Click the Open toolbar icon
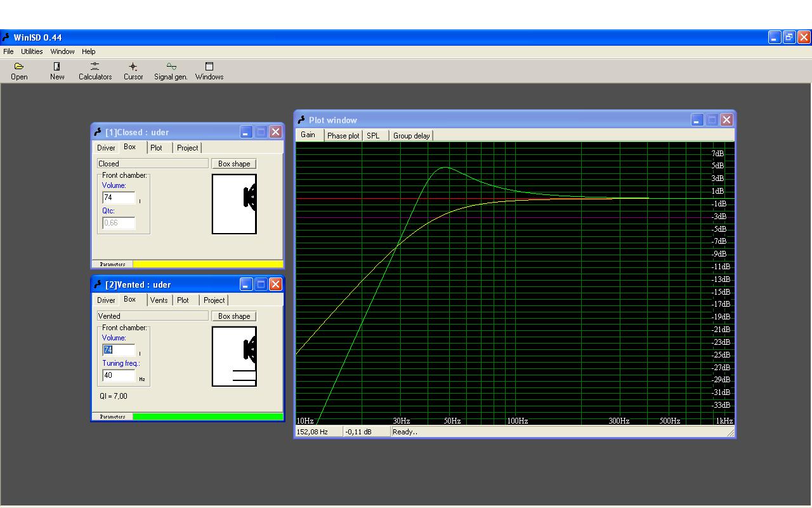Image resolution: width=812 pixels, height=508 pixels. (x=19, y=70)
